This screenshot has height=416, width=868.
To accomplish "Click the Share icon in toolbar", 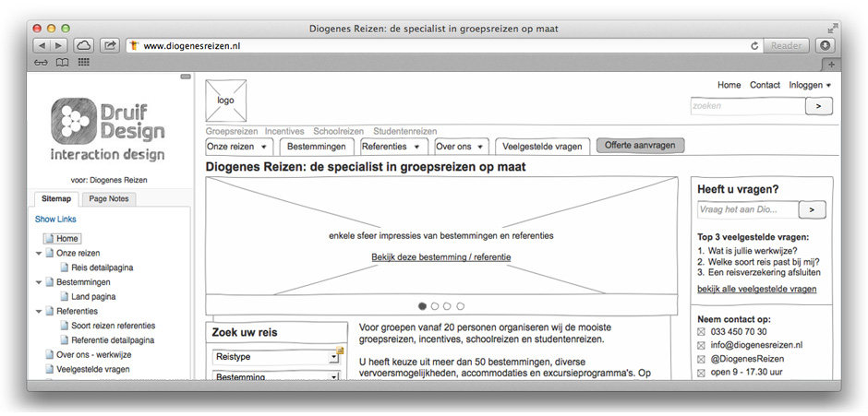I will click(x=110, y=46).
